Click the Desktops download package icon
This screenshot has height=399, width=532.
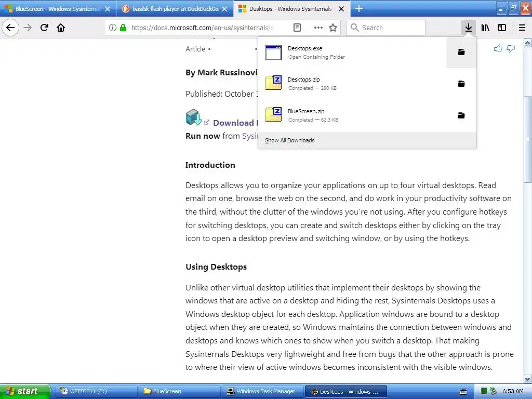(194, 117)
